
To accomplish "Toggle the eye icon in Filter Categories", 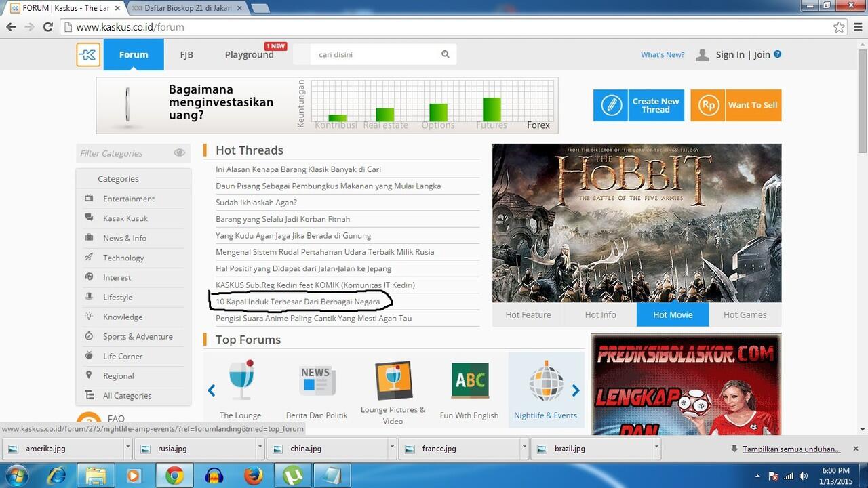I will click(x=179, y=153).
